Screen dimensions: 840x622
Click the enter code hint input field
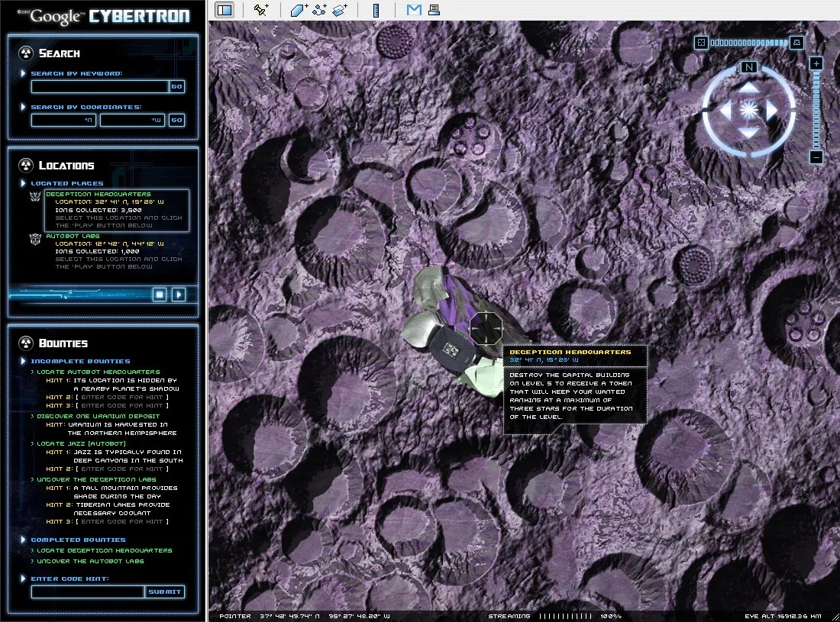[88, 591]
